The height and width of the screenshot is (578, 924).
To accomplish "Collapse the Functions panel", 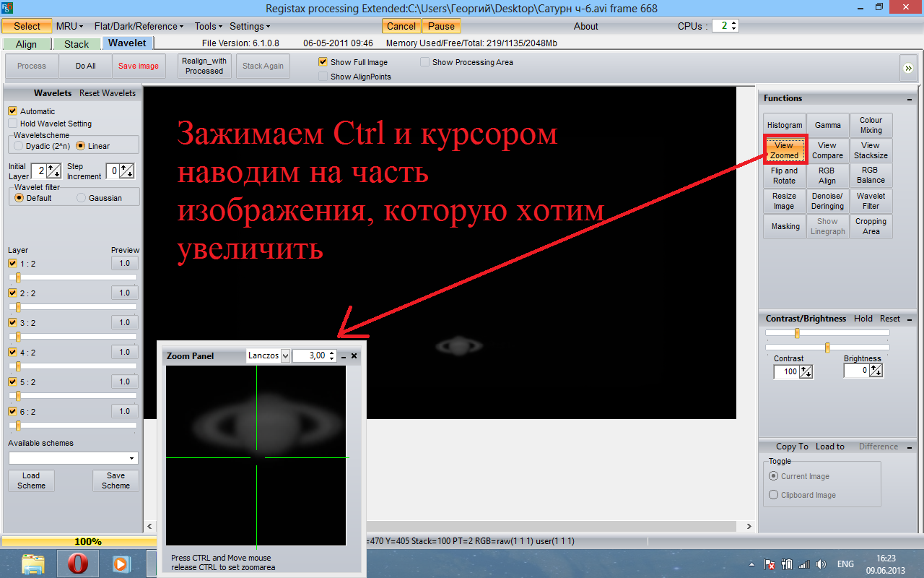I will (x=909, y=99).
